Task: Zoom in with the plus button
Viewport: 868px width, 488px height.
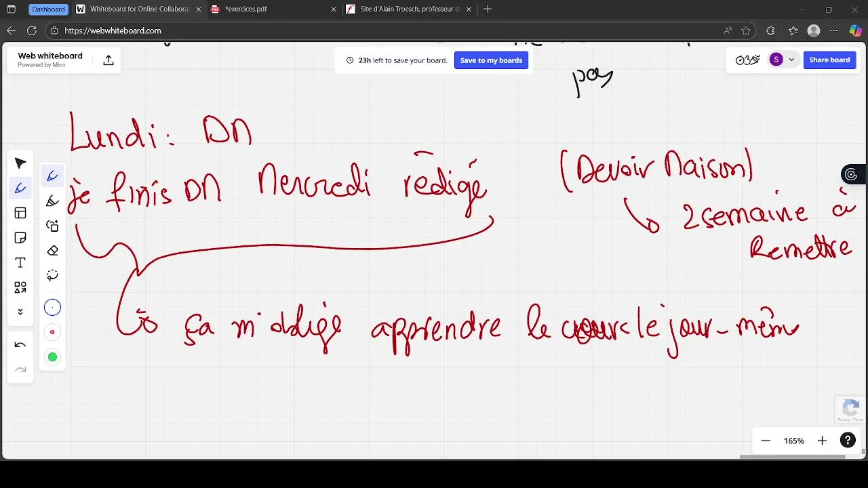Action: point(822,441)
